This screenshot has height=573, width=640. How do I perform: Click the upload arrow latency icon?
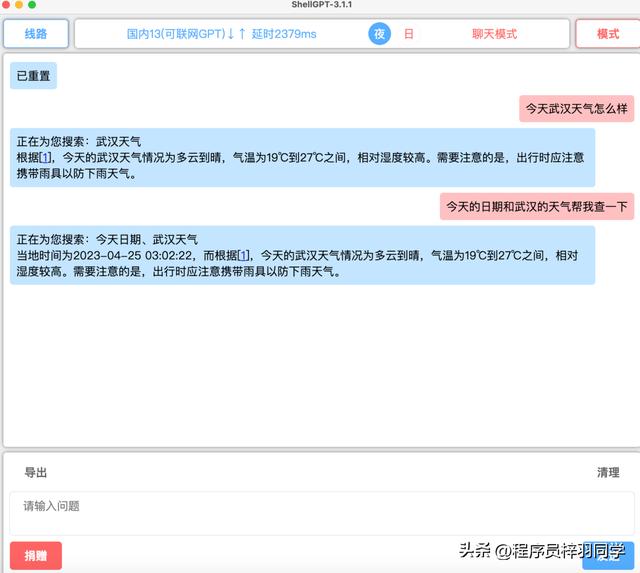point(242,34)
